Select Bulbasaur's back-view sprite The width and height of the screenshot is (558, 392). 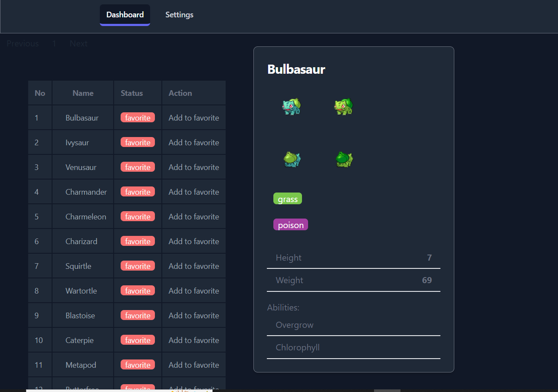coord(292,159)
